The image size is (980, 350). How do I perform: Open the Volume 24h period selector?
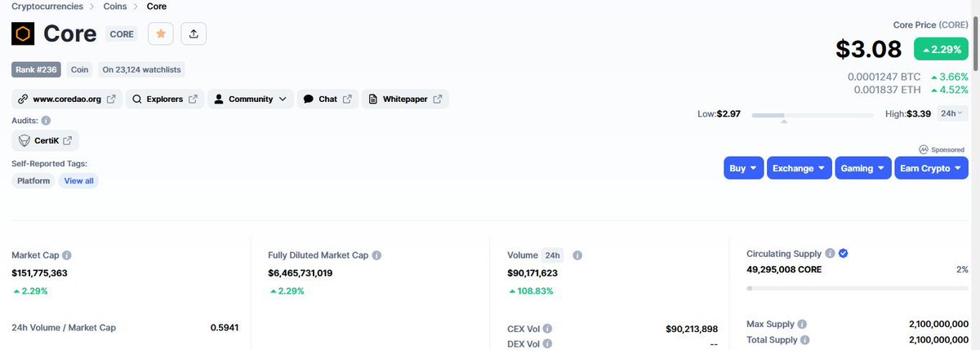tap(554, 255)
